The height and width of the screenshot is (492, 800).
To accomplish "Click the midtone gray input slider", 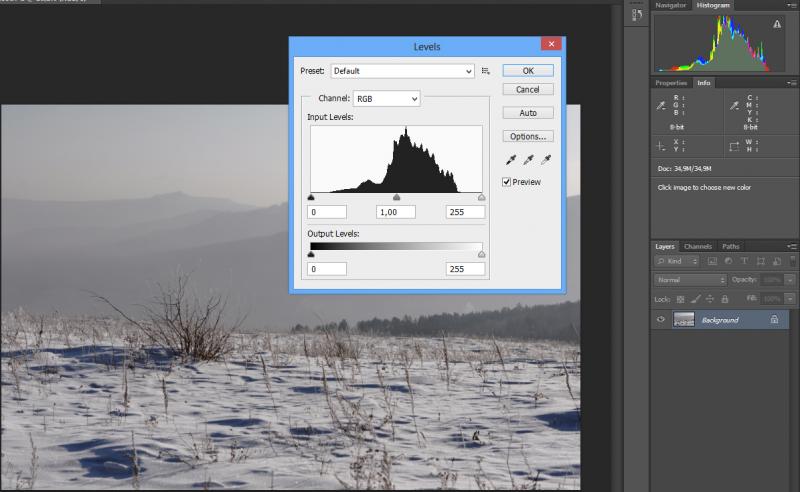I will pyautogui.click(x=396, y=197).
